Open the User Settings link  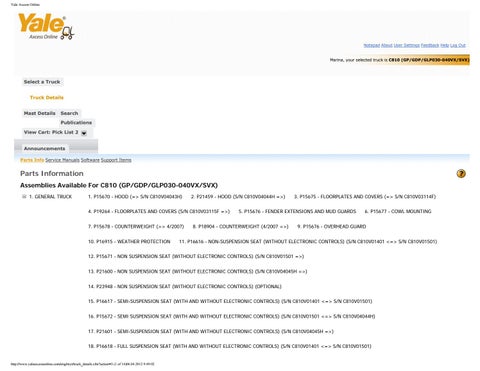click(x=407, y=45)
